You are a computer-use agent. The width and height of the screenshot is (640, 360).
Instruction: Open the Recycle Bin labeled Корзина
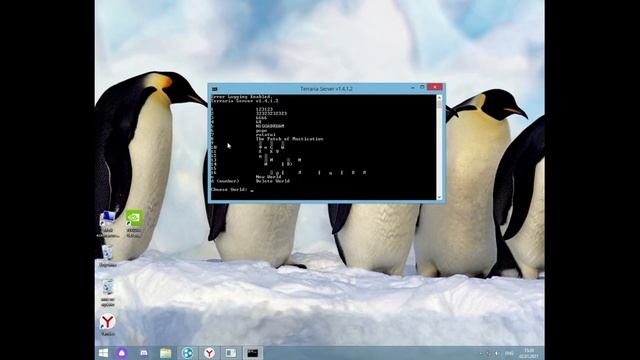[108, 256]
